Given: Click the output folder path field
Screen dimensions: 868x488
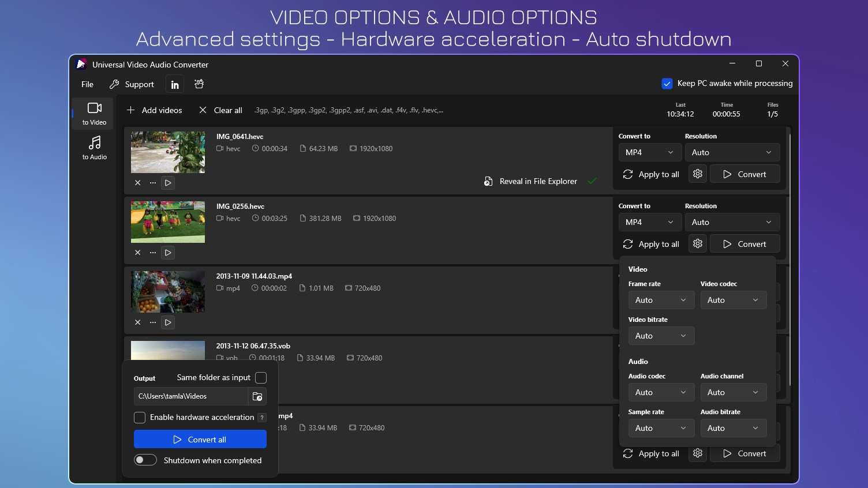Looking at the screenshot, I should 191,396.
